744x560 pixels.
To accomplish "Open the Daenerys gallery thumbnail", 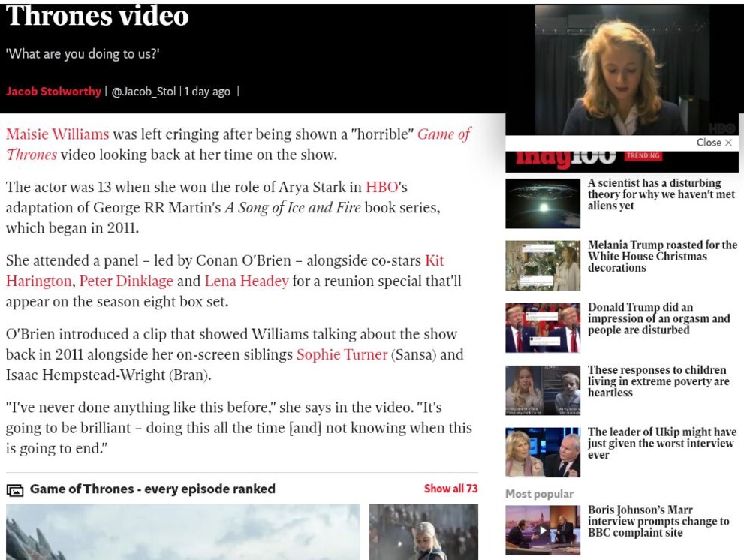I will (423, 532).
